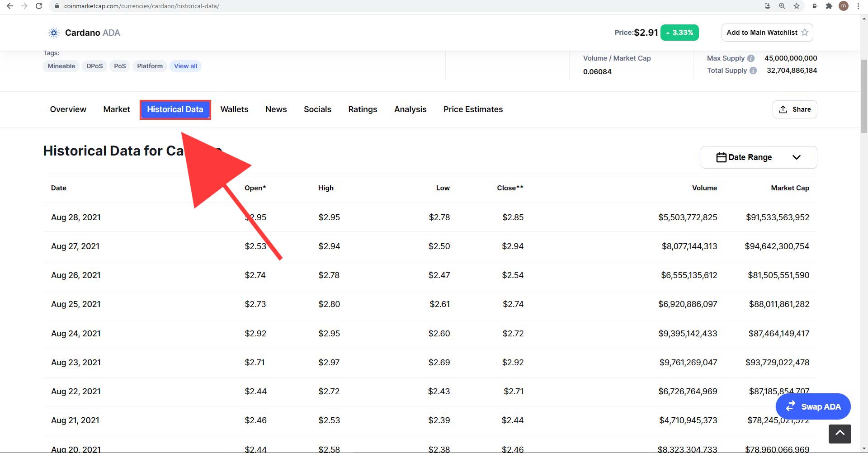Image resolution: width=868 pixels, height=453 pixels.
Task: Click the green 3.33% price change badge
Action: 679,33
